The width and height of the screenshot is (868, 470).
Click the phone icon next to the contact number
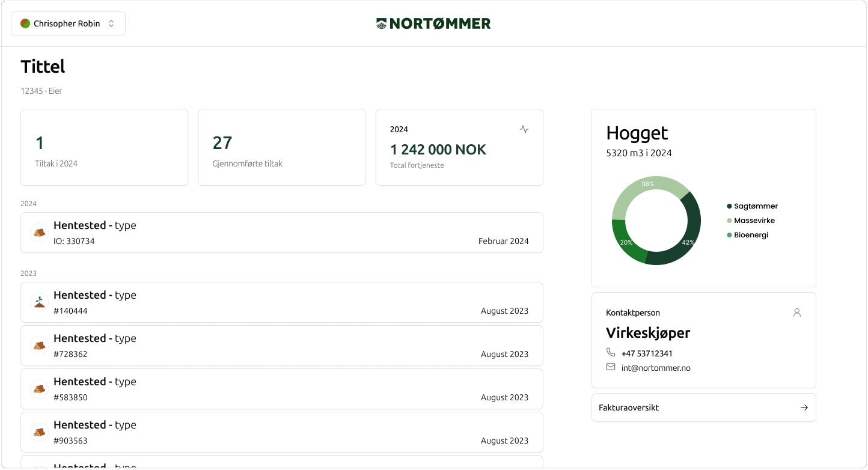[611, 353]
